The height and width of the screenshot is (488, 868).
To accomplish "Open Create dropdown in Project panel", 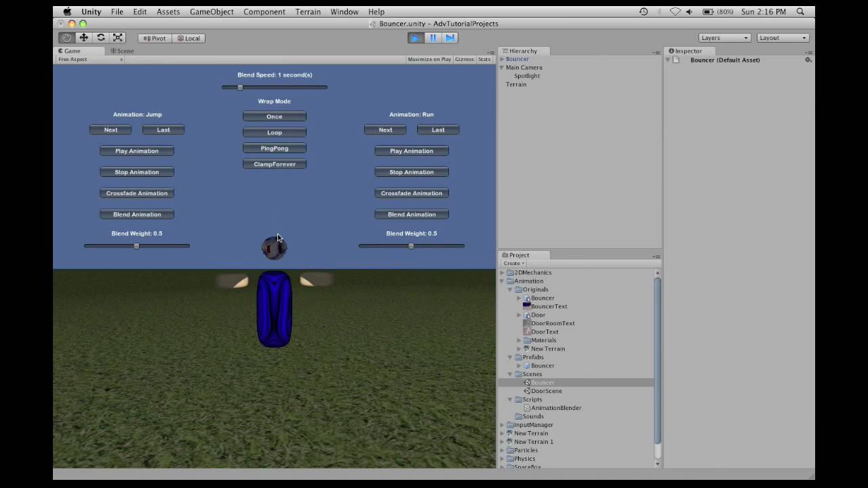I will pos(513,263).
